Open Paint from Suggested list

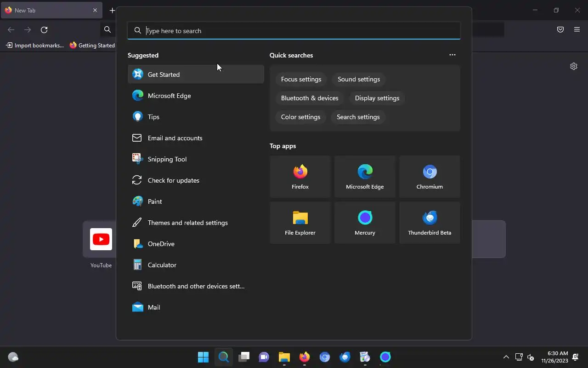pyautogui.click(x=196, y=201)
